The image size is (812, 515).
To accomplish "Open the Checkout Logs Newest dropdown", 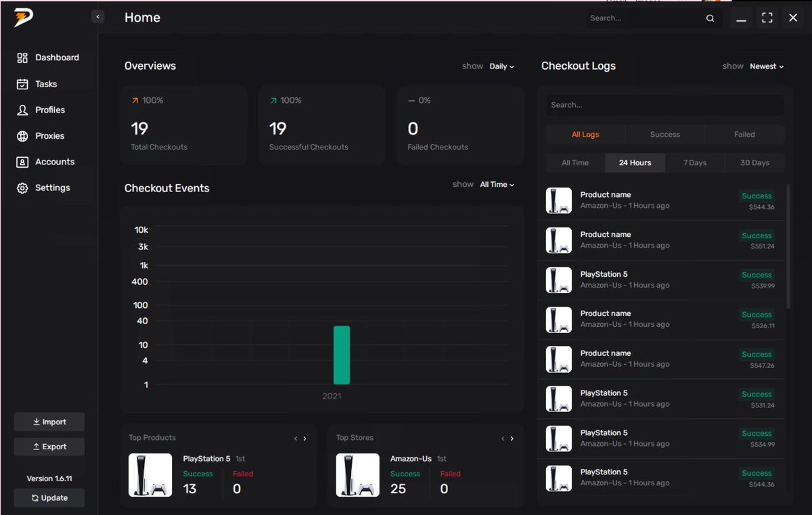I will tap(767, 66).
